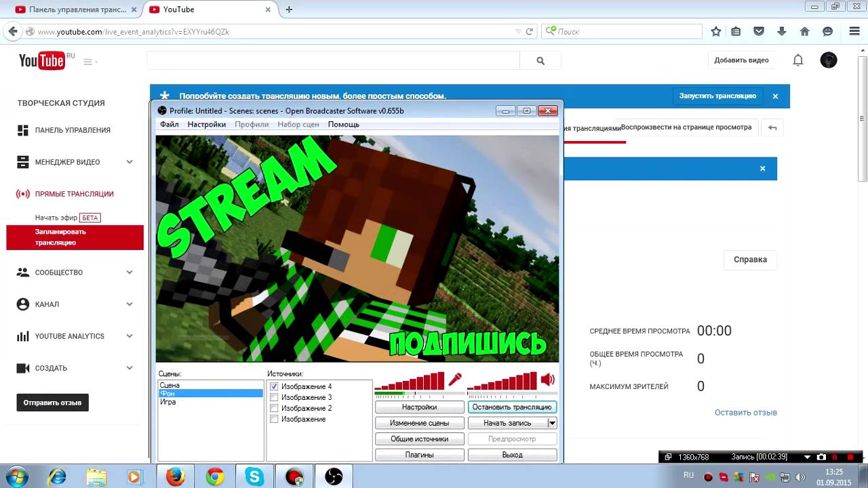
Task: Uncheck the Изображение 4 source
Action: pos(274,386)
